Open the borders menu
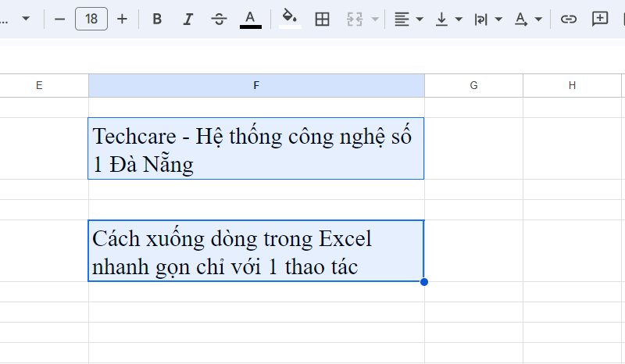Screen dimensions: 625x364 pos(322,19)
